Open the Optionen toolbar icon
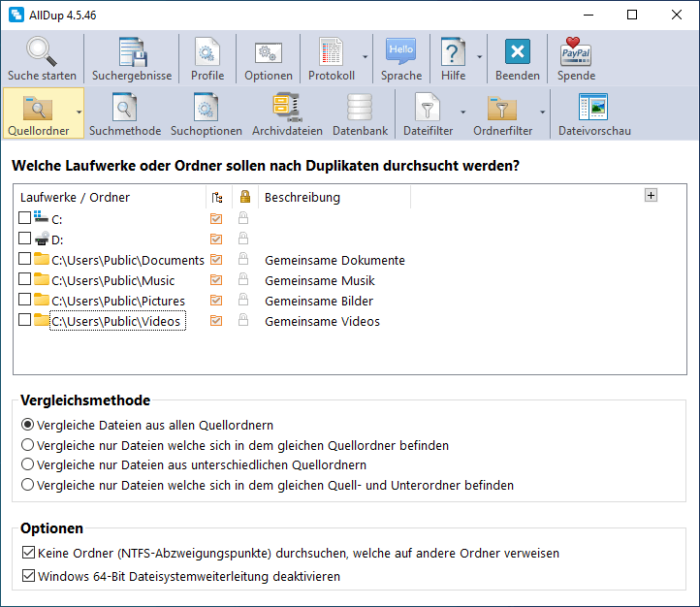 (268, 52)
